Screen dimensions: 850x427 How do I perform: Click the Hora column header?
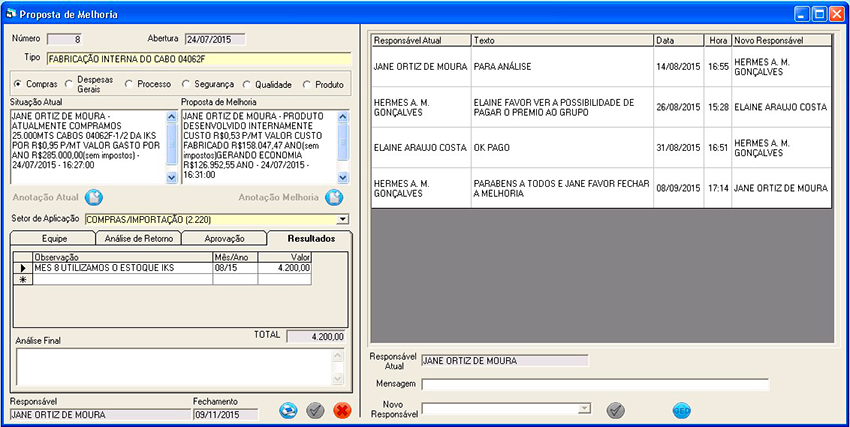point(717,41)
